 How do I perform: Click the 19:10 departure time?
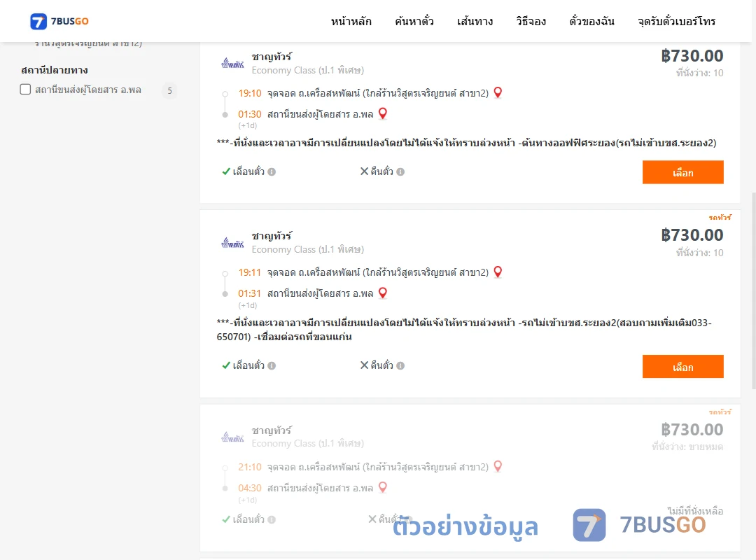[x=250, y=93]
